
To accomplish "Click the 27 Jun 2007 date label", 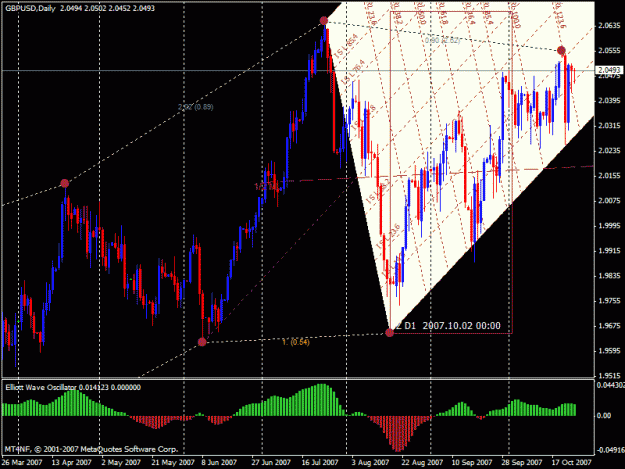I will (x=271, y=463).
